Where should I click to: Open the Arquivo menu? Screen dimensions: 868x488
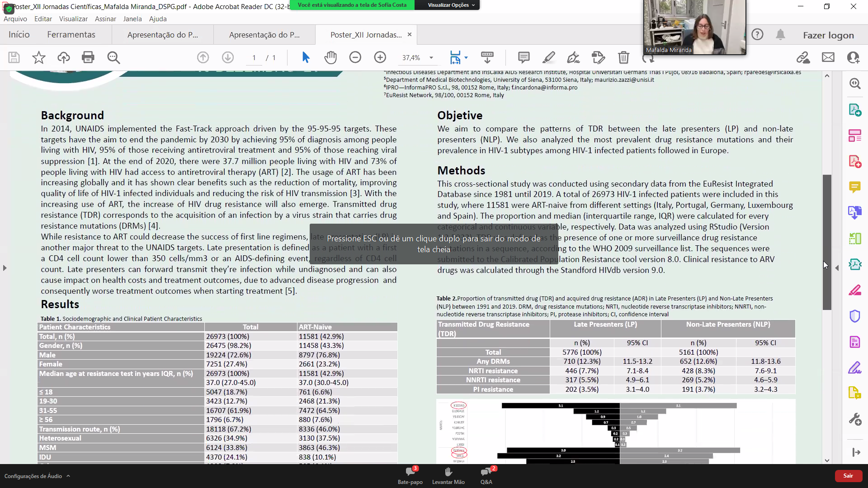pos(15,19)
